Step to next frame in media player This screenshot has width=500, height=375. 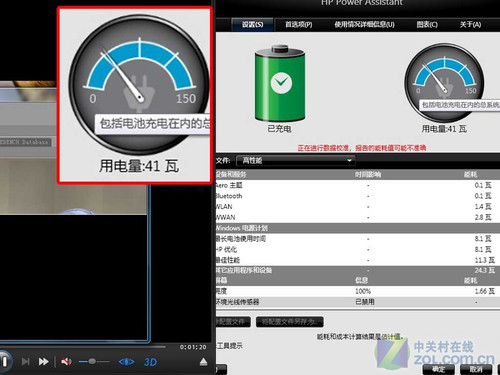(26, 362)
